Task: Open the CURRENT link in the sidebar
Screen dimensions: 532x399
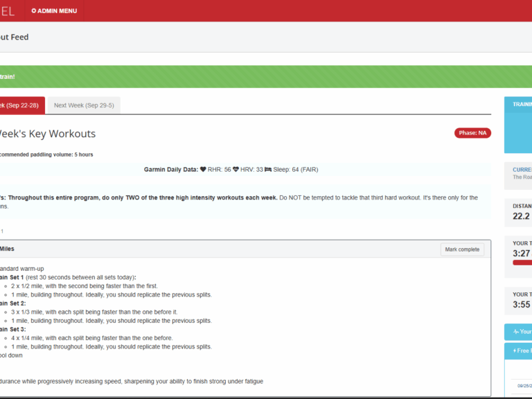Action: point(522,169)
